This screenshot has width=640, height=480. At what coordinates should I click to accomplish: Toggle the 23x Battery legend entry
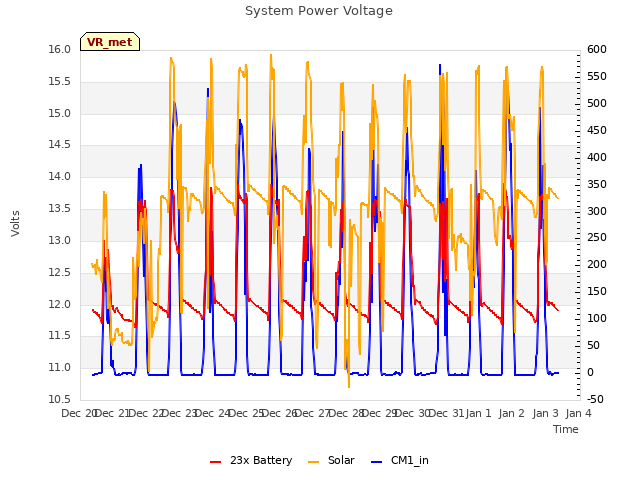coord(251,461)
